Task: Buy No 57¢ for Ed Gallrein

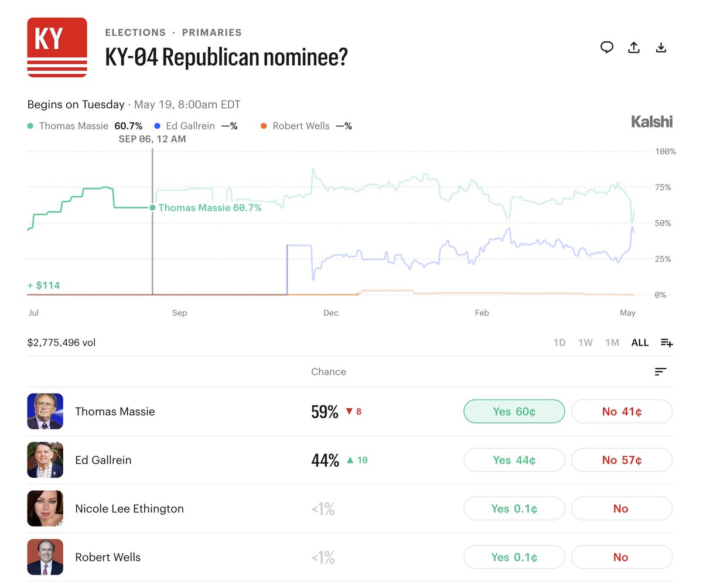Action: coord(622,460)
